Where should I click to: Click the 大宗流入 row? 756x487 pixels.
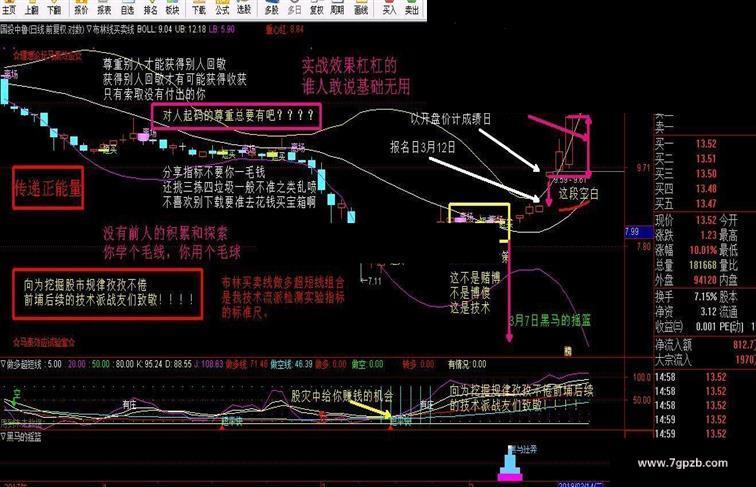tap(704, 360)
